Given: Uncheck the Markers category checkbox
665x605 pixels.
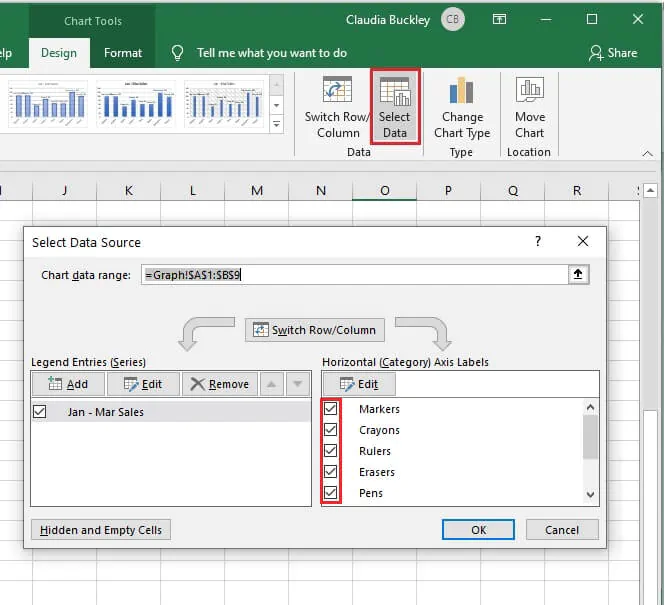Looking at the screenshot, I should click(x=332, y=409).
